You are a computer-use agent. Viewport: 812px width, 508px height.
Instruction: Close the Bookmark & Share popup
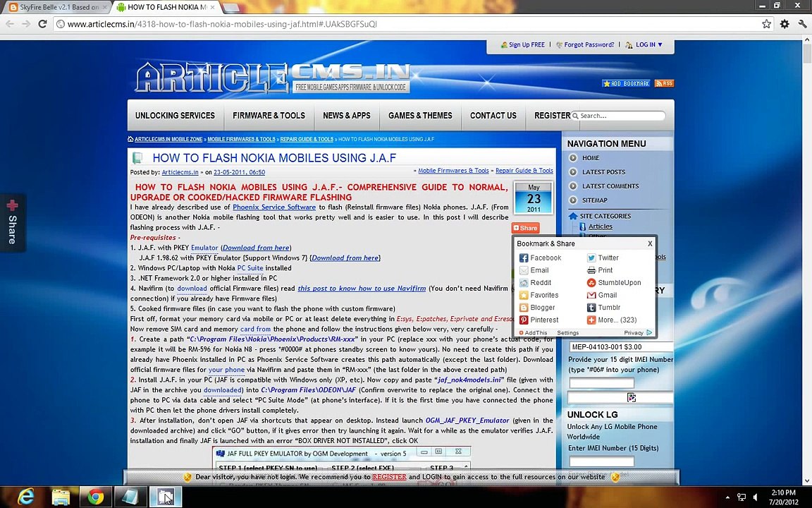point(650,243)
